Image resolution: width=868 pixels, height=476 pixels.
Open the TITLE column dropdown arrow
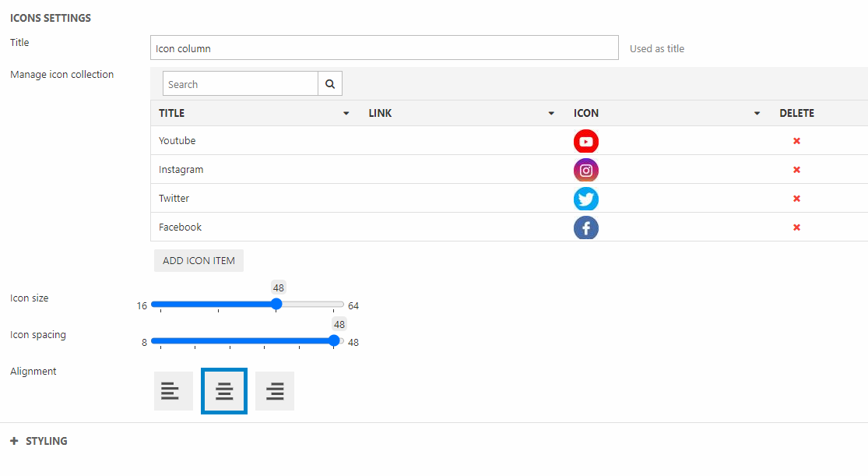pyautogui.click(x=346, y=114)
